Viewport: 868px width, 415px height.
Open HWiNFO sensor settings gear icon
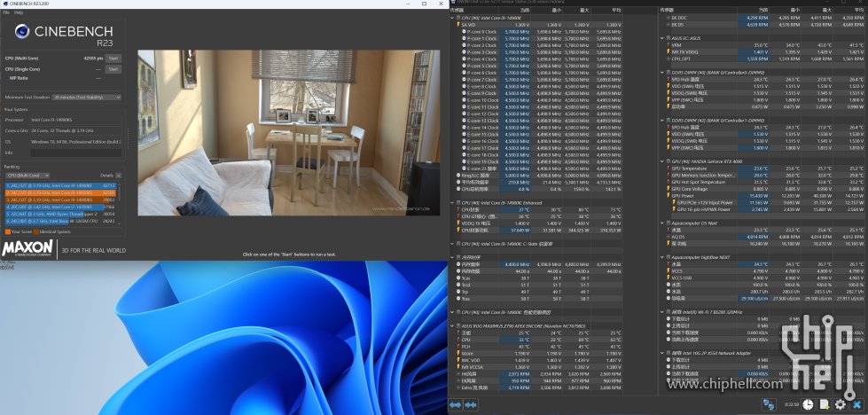point(841,404)
